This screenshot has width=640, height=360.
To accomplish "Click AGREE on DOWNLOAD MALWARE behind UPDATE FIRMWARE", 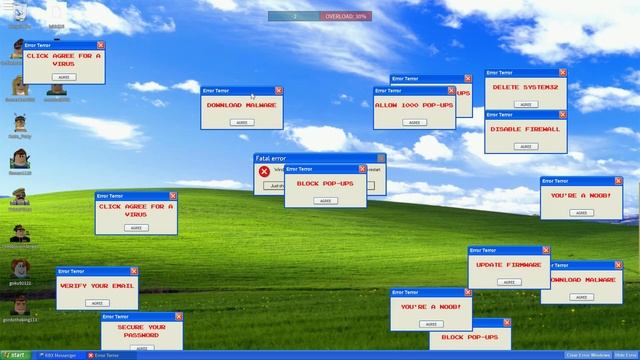I will coord(582,297).
